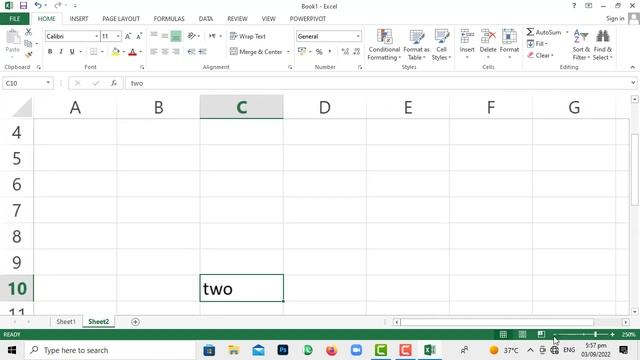640x360 pixels.
Task: Activate the Format Painter brush
Action: pyautogui.click(x=28, y=54)
